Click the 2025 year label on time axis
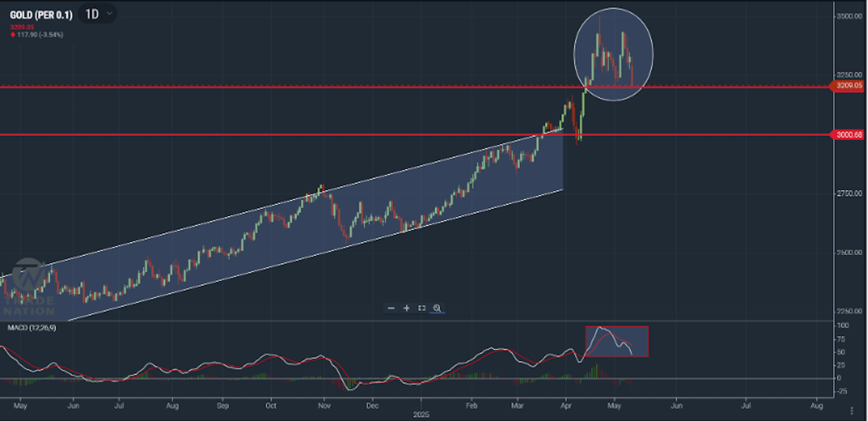The height and width of the screenshot is (421, 868). coord(421,415)
